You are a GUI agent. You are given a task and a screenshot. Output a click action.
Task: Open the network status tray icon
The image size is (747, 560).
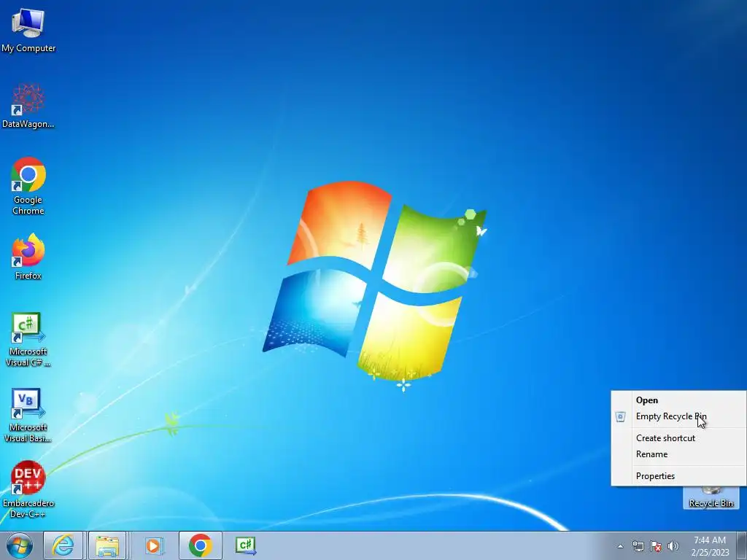click(x=638, y=546)
